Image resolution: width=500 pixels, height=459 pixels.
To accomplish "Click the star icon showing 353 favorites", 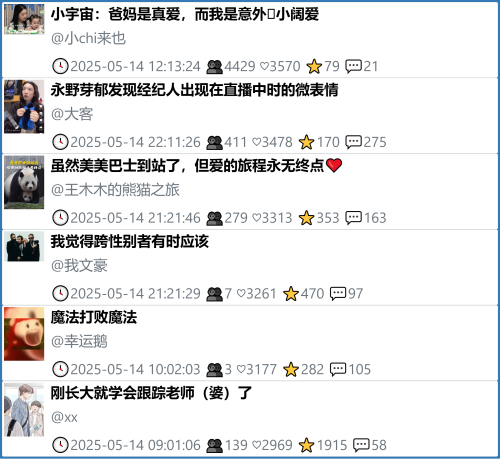I will [x=306, y=218].
